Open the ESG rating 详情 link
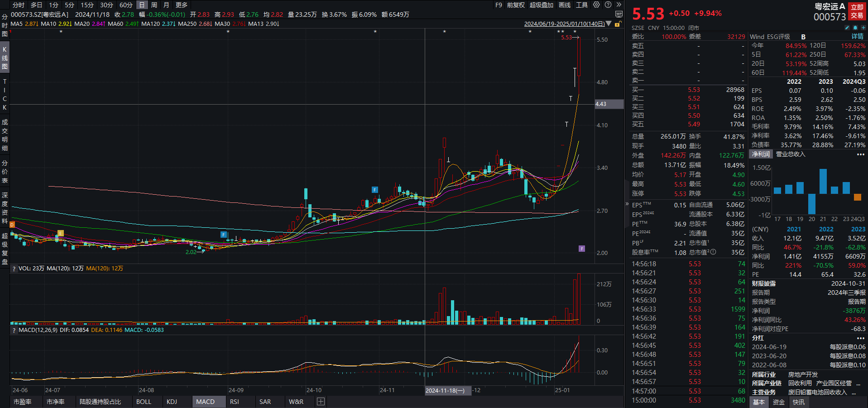 [857, 37]
